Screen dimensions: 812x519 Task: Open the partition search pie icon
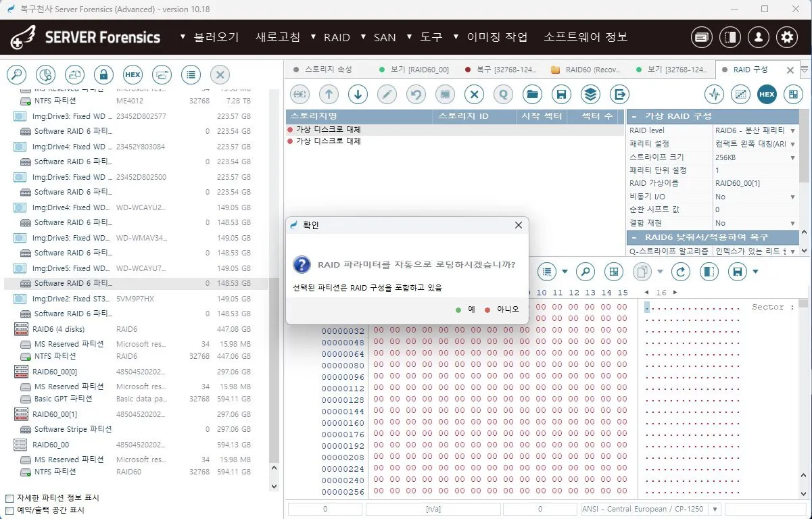45,74
